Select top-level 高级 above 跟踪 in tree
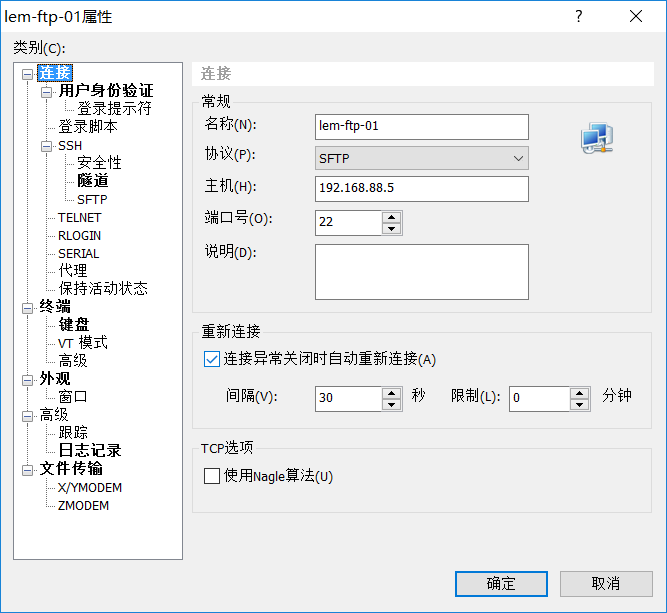The height and width of the screenshot is (613, 667). (x=54, y=415)
